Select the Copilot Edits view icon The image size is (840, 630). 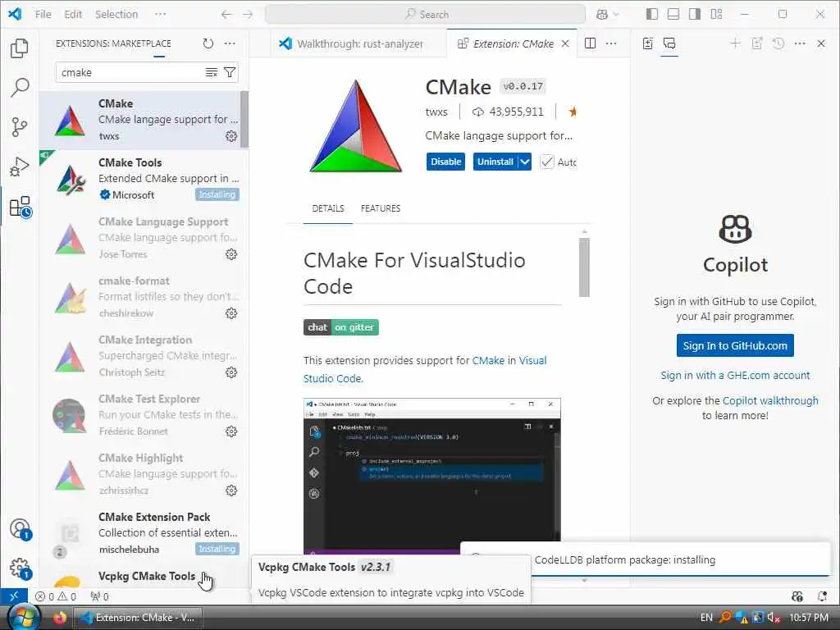pos(648,43)
